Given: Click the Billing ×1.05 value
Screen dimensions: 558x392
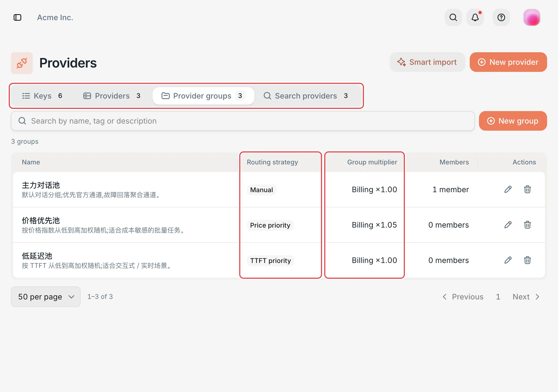Looking at the screenshot, I should click(x=374, y=225).
